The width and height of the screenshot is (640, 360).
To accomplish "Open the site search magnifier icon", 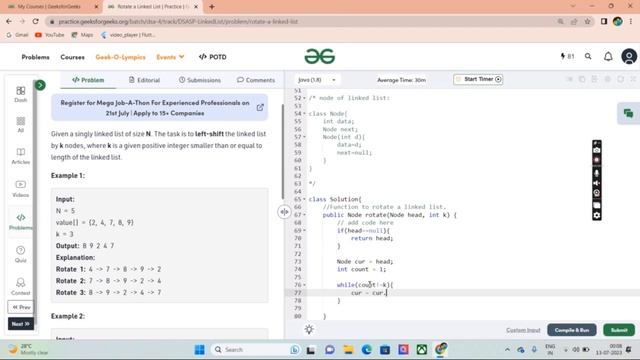I will coord(588,56).
